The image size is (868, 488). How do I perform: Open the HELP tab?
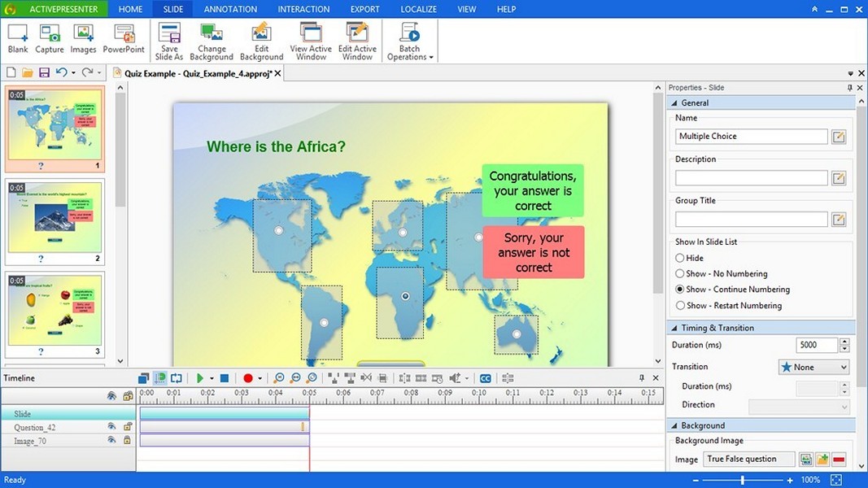506,9
